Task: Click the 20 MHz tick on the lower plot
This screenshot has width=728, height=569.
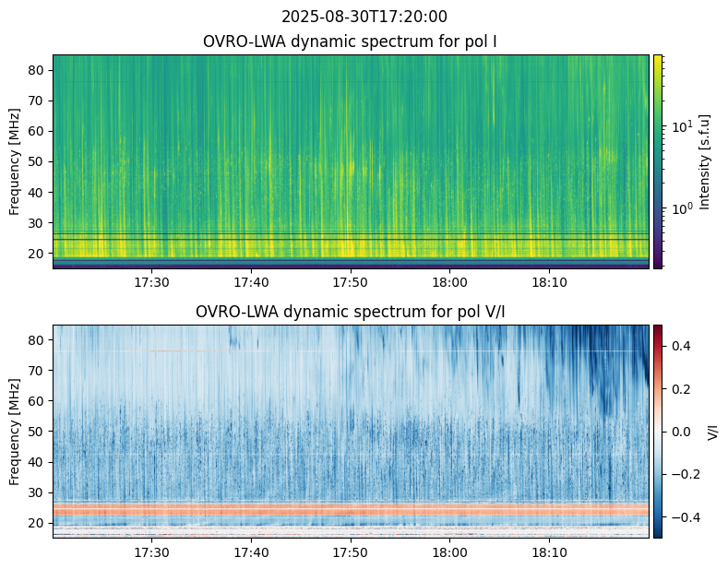Action: coord(37,523)
